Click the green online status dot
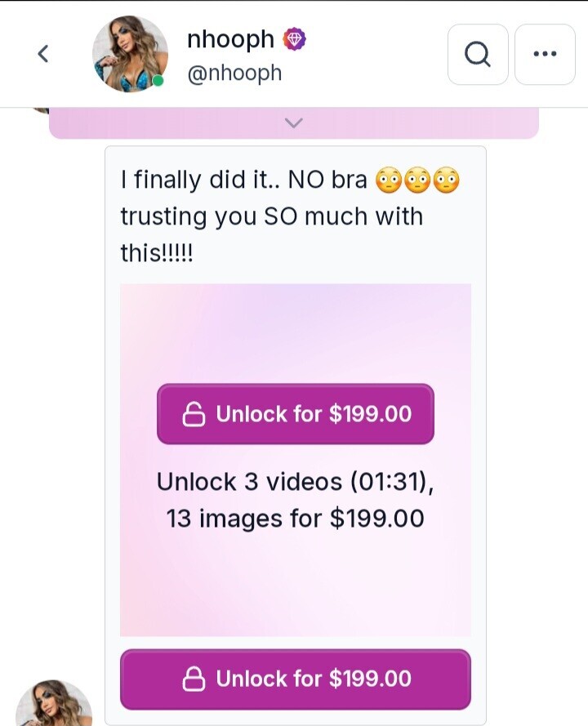Image resolution: width=588 pixels, height=726 pixels. click(158, 81)
